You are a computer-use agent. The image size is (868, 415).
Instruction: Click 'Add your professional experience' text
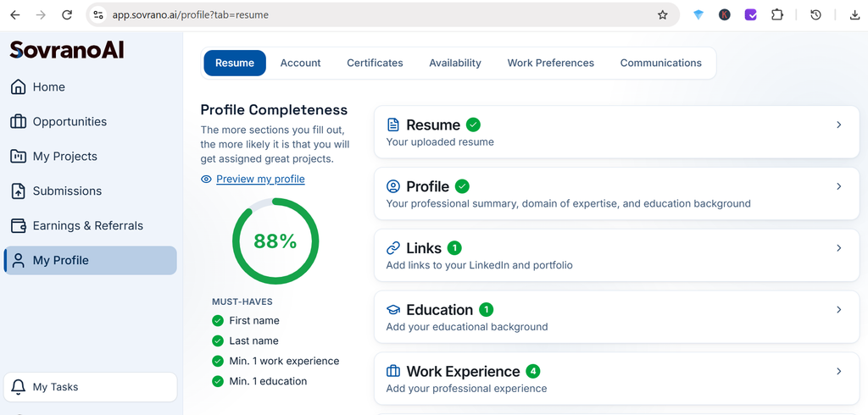point(466,389)
